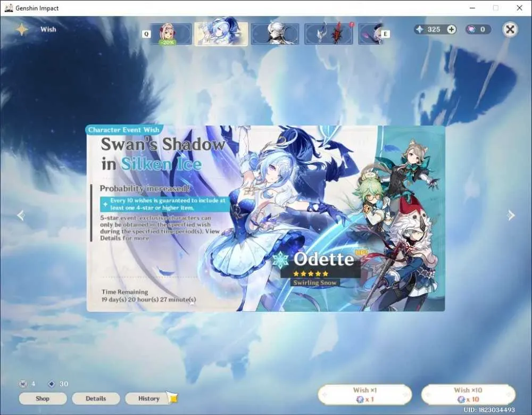Click the Masterless Starglitter icon showing 4

(23, 384)
